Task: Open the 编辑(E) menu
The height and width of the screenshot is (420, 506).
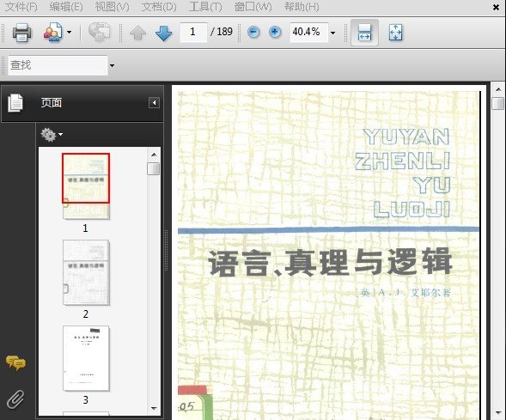Action: pos(66,7)
